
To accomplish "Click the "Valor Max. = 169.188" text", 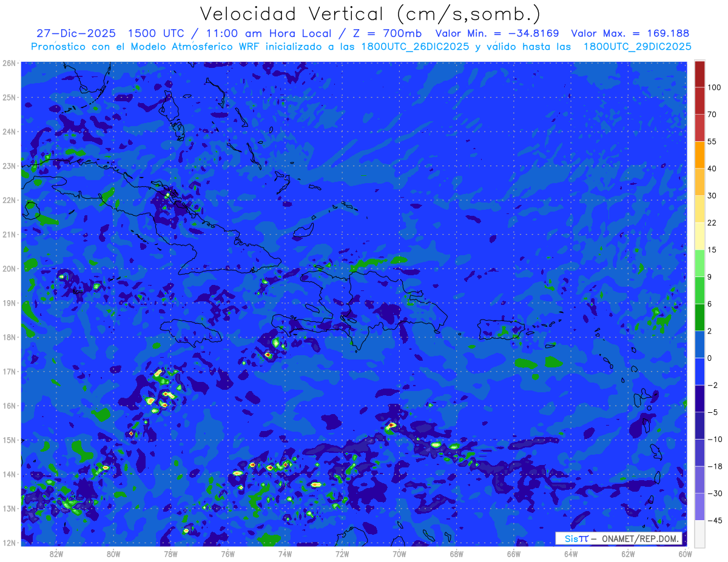I will click(x=630, y=34).
